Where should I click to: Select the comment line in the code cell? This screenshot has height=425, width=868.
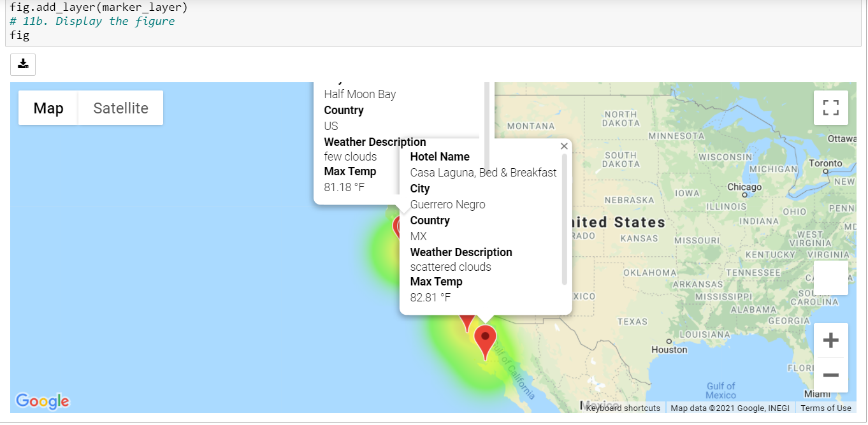click(x=92, y=21)
